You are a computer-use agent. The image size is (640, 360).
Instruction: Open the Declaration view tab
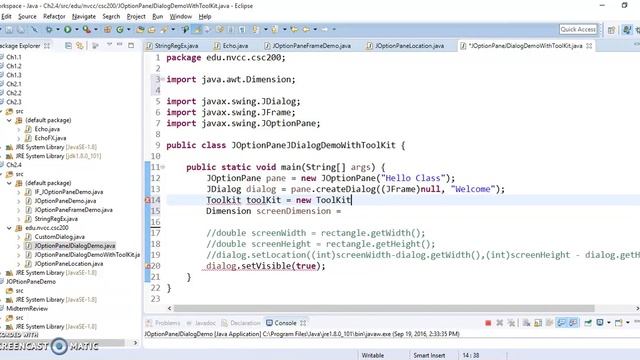coord(241,323)
